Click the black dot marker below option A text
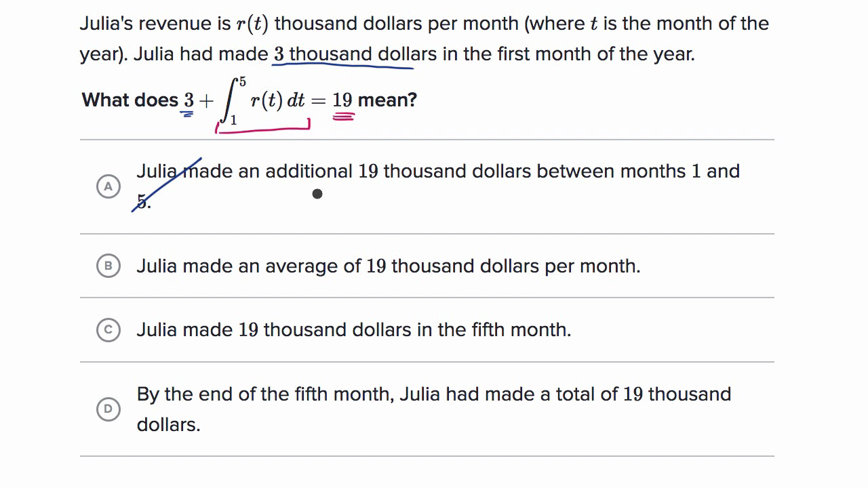The height and width of the screenshot is (488, 868). click(x=317, y=194)
